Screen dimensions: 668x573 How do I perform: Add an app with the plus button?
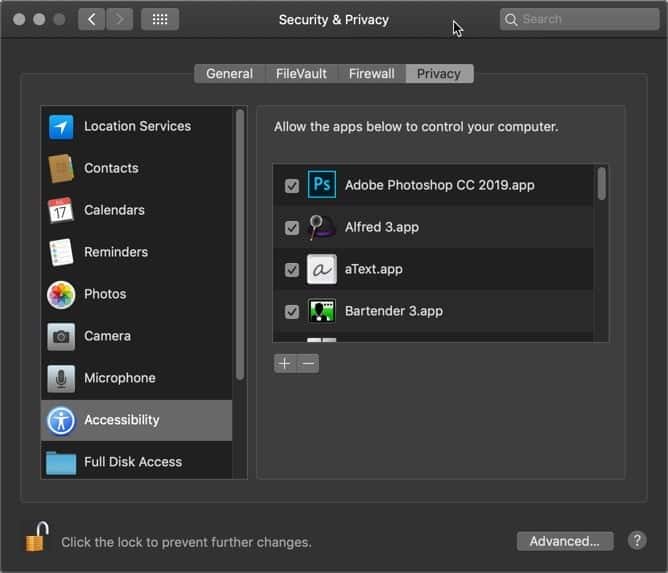(x=285, y=363)
